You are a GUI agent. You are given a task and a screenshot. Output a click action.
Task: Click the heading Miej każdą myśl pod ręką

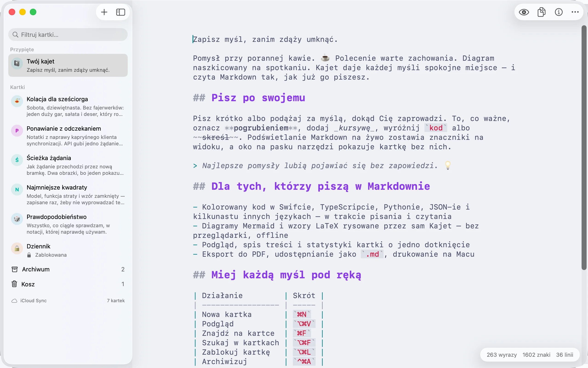pos(286,275)
